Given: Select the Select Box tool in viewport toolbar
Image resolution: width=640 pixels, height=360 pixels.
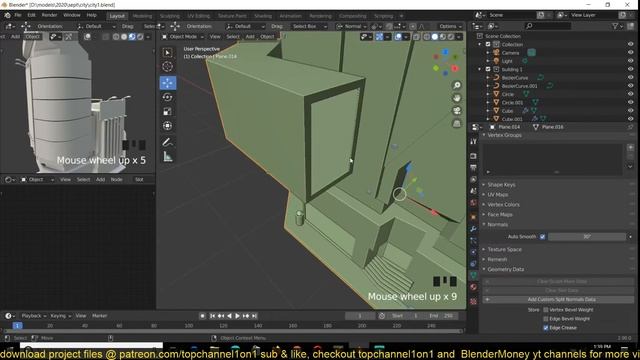Looking at the screenshot, I should click(167, 53).
